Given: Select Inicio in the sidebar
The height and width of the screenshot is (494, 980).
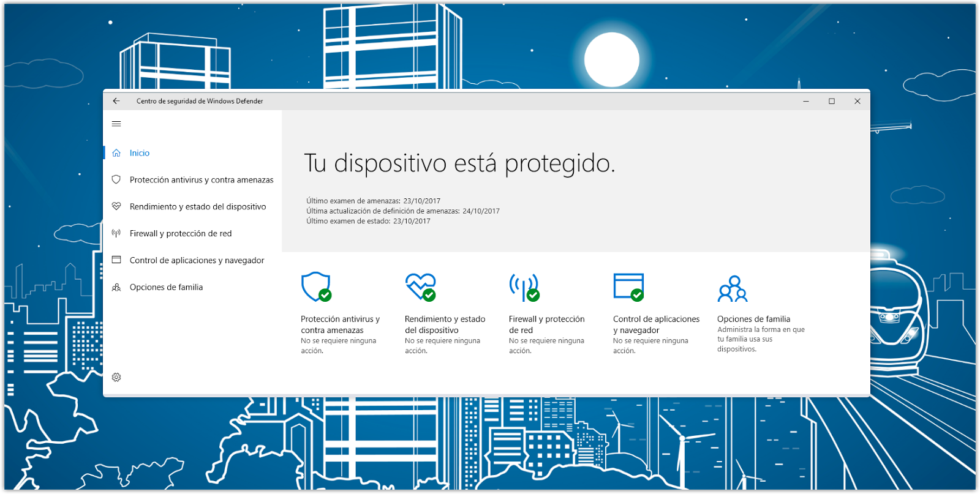Looking at the screenshot, I should pos(140,153).
